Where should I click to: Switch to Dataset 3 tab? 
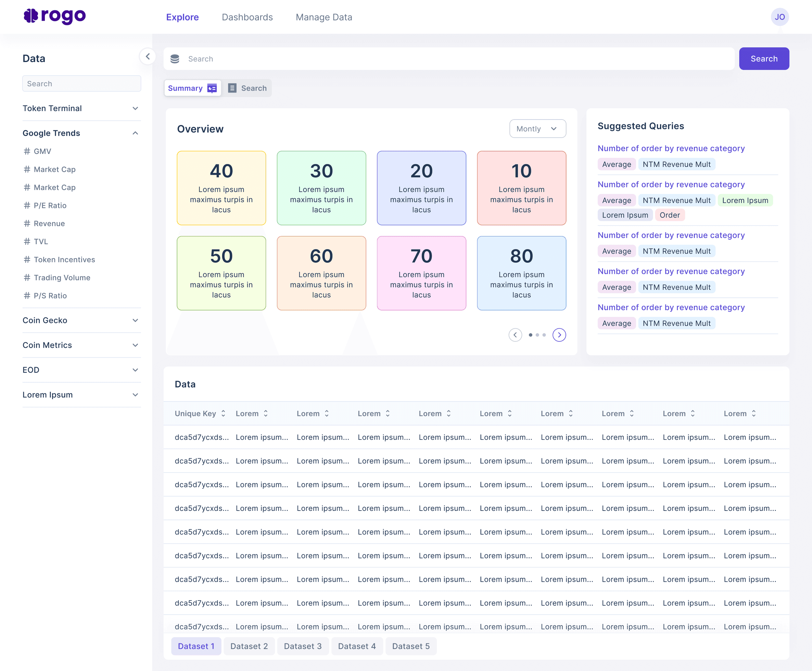click(303, 646)
